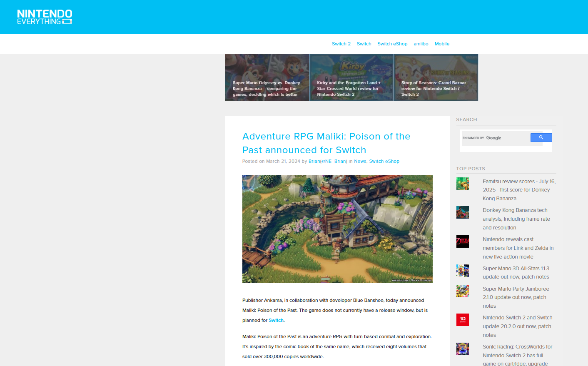The image size is (588, 366).
Task: Click the Donkey Kong Bananza tech analysis thumbnail
Action: click(462, 212)
